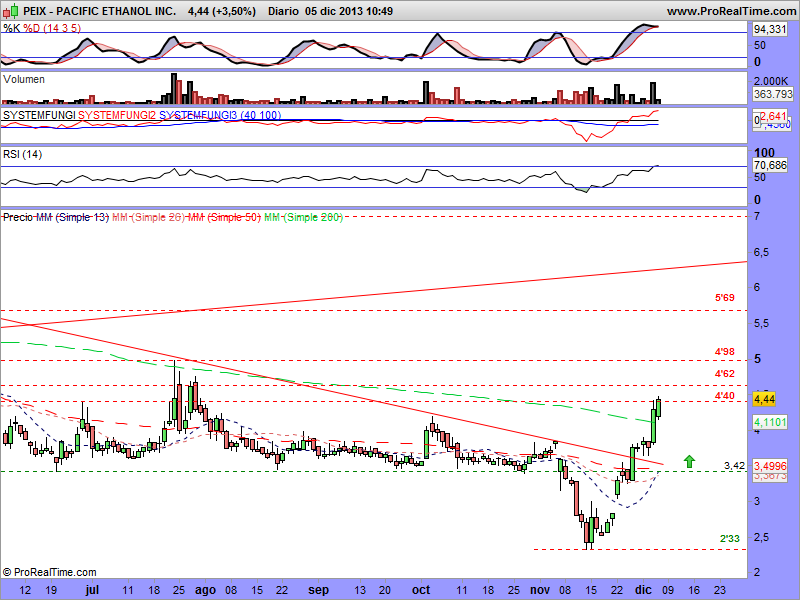Click the "ago" month on the time axis
The width and height of the screenshot is (800, 600).
pos(206,590)
